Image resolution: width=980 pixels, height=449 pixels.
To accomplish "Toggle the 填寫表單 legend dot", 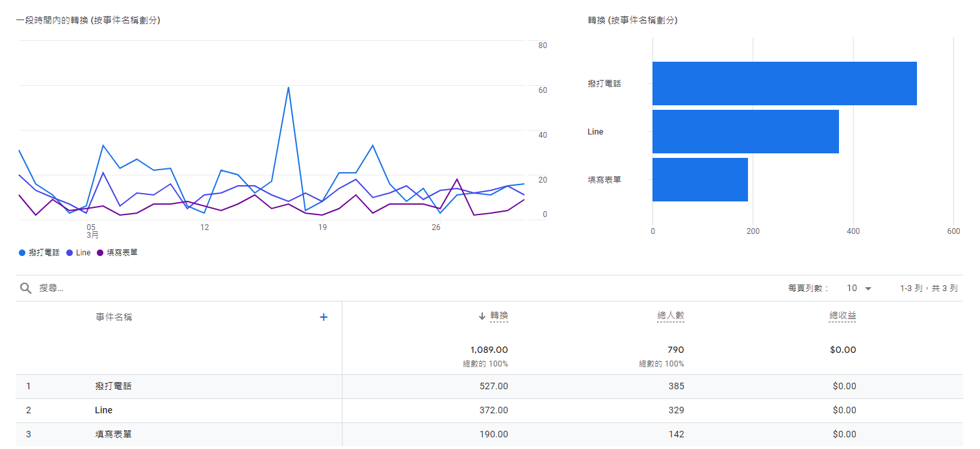I will coord(100,253).
